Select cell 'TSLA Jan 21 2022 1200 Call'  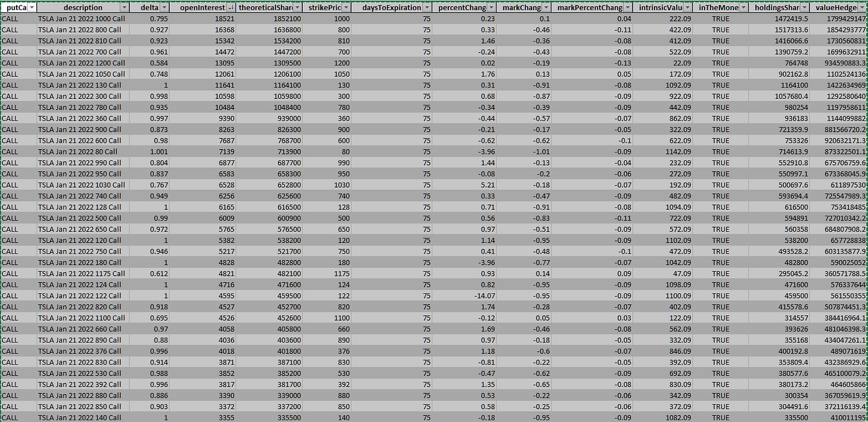click(82, 63)
